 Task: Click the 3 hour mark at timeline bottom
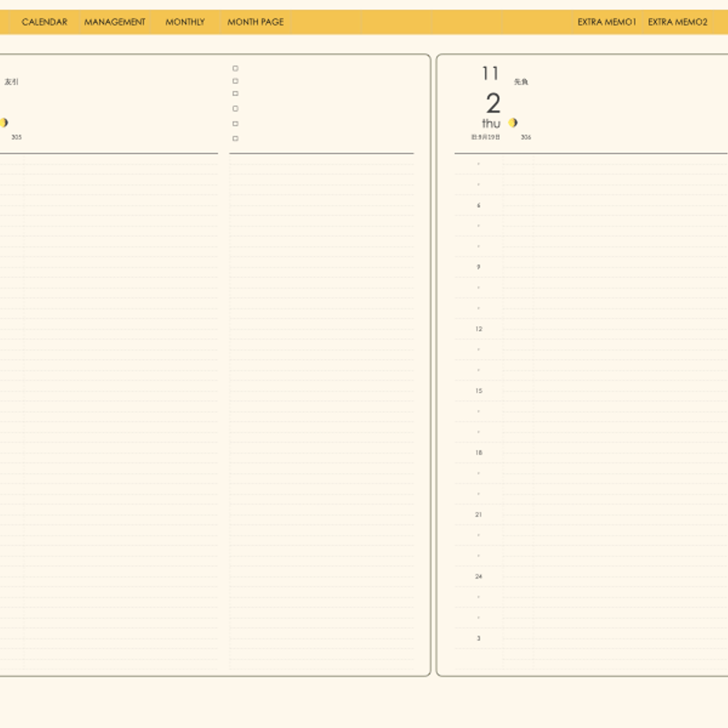(479, 639)
